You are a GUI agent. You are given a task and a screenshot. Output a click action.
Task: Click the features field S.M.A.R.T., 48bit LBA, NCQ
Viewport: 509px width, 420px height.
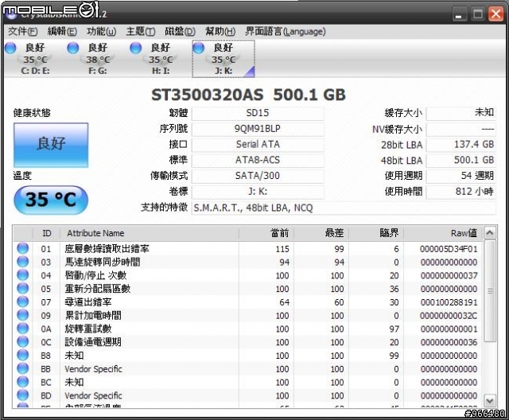344,208
